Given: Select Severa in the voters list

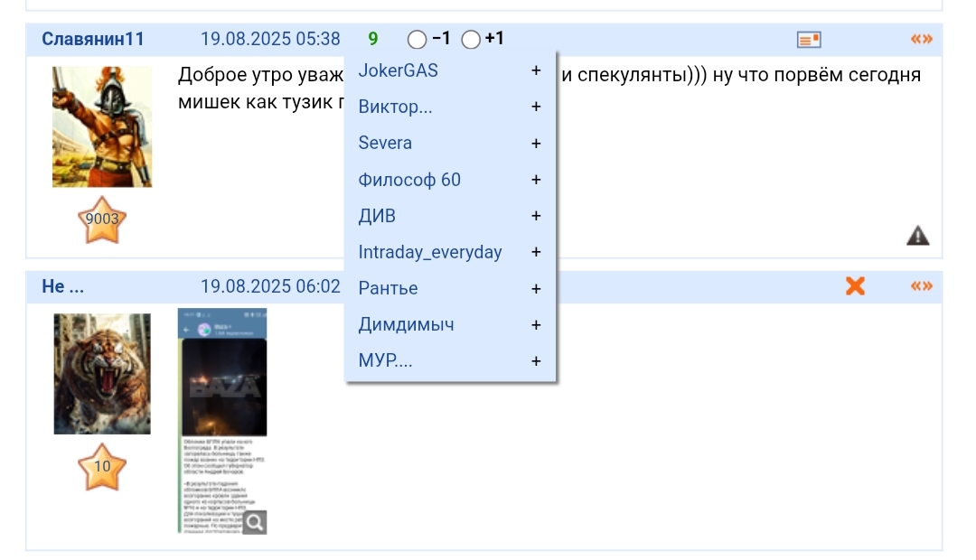Looking at the screenshot, I should coord(385,143).
